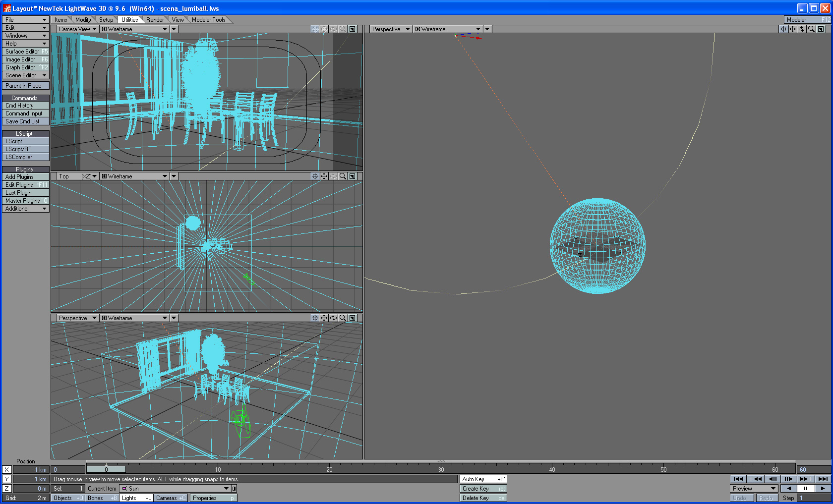The width and height of the screenshot is (833, 504).
Task: Toggle the X axis position lock
Action: [x=7, y=470]
